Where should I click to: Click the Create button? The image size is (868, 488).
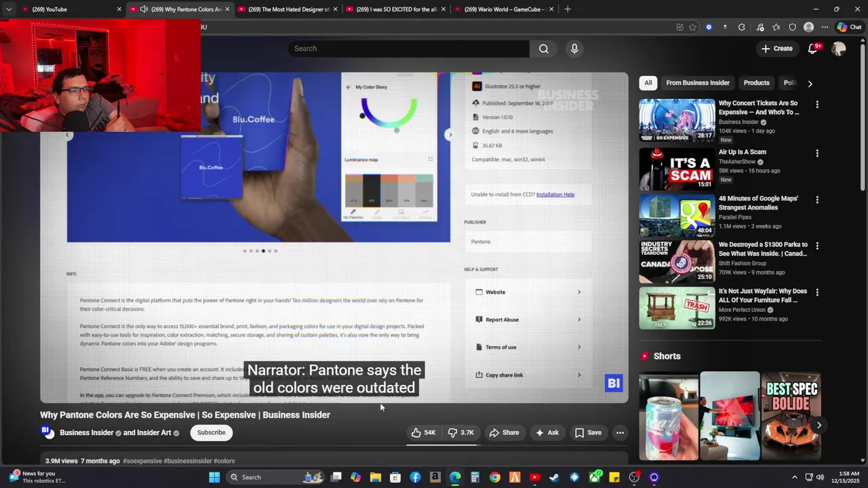tap(776, 49)
